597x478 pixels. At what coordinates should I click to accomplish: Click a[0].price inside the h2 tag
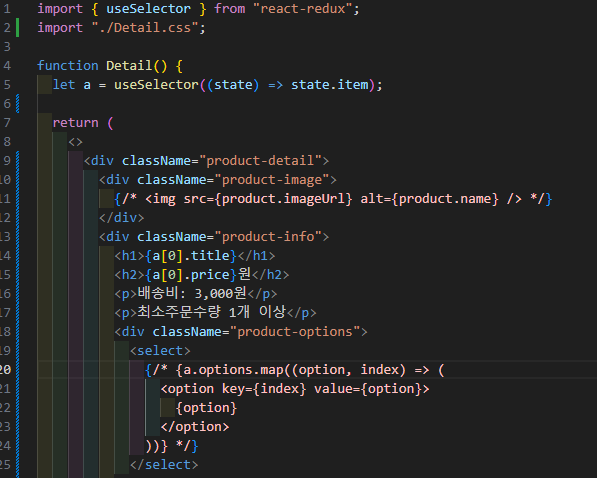(x=191, y=275)
